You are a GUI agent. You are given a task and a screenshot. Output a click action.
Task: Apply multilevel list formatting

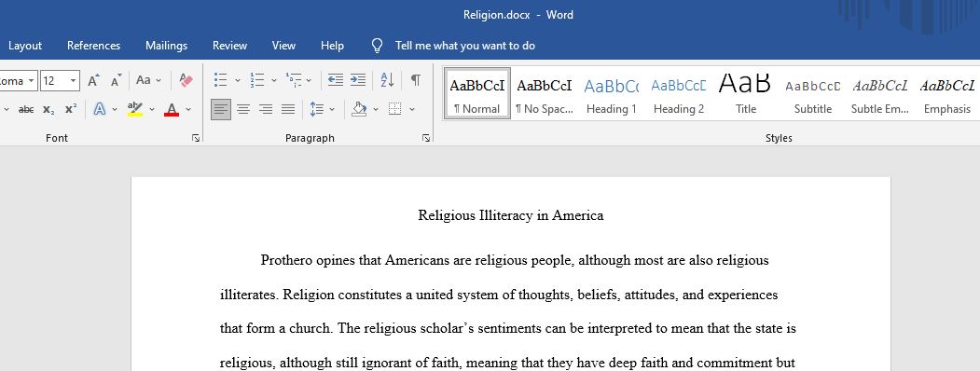293,80
